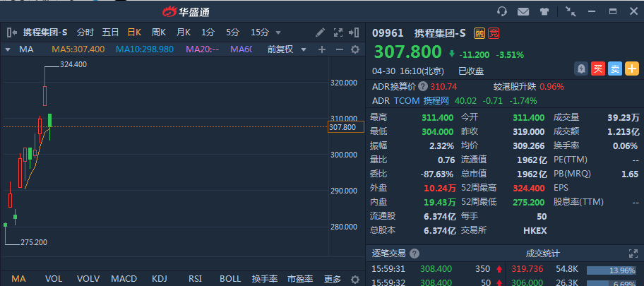Select VOLV bottom indicator
The image size is (644, 286).
click(x=88, y=279)
